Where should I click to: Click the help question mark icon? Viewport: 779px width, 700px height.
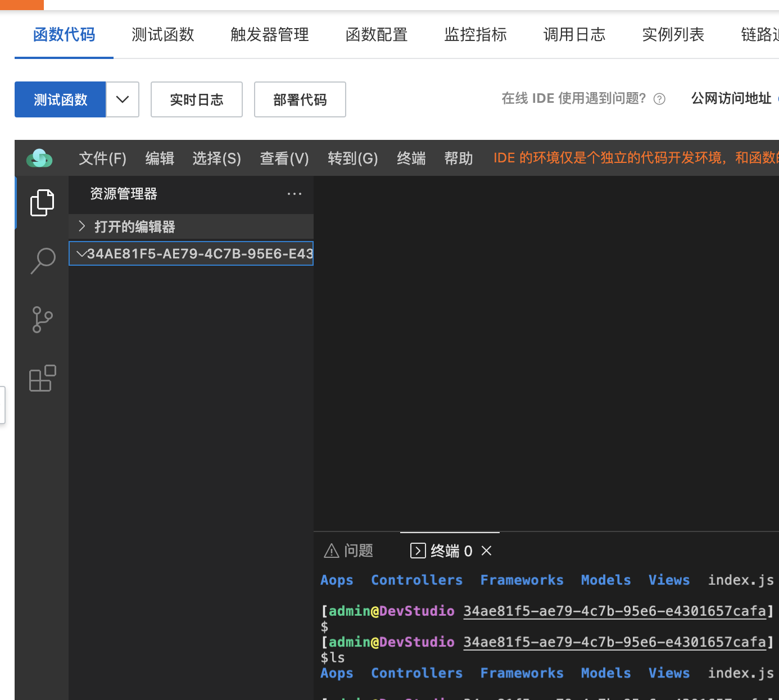point(660,99)
